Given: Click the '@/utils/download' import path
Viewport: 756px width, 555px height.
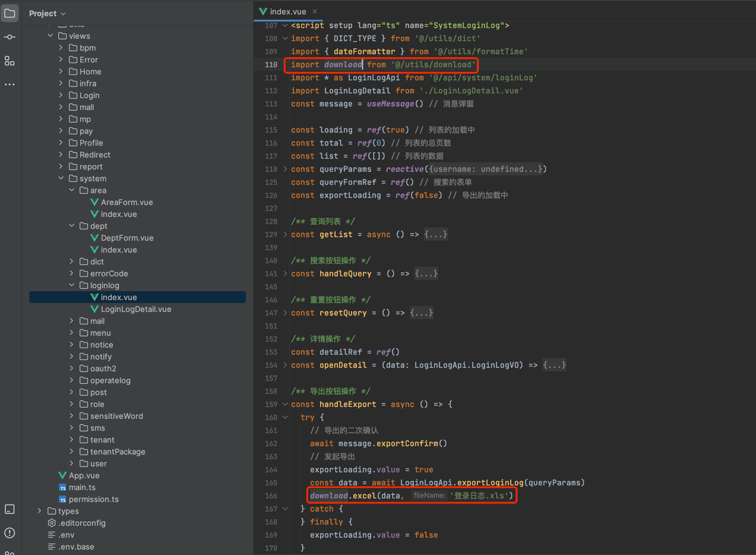Looking at the screenshot, I should pos(432,65).
